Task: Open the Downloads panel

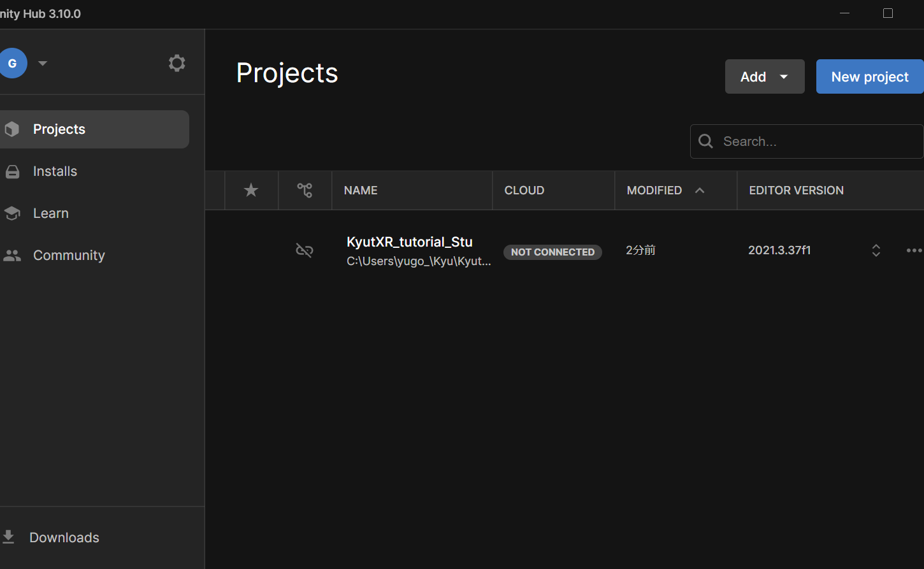Action: (x=64, y=537)
